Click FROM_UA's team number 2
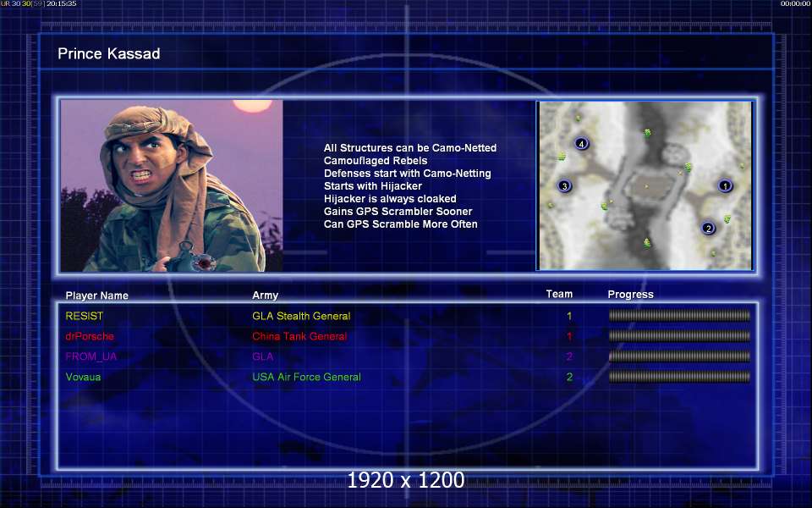 pos(569,356)
